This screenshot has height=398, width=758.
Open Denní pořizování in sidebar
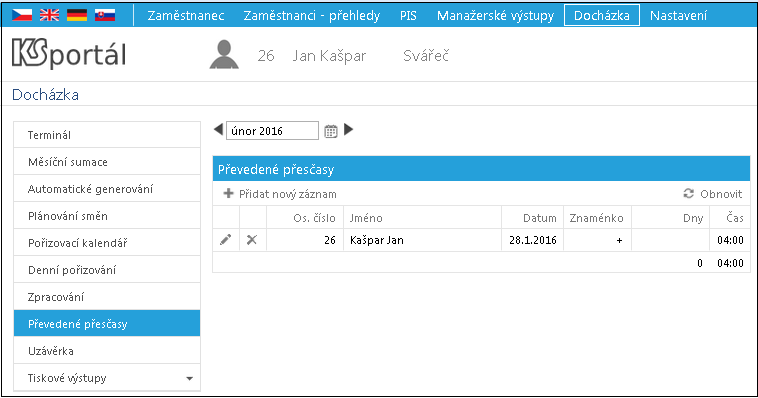[x=107, y=270]
